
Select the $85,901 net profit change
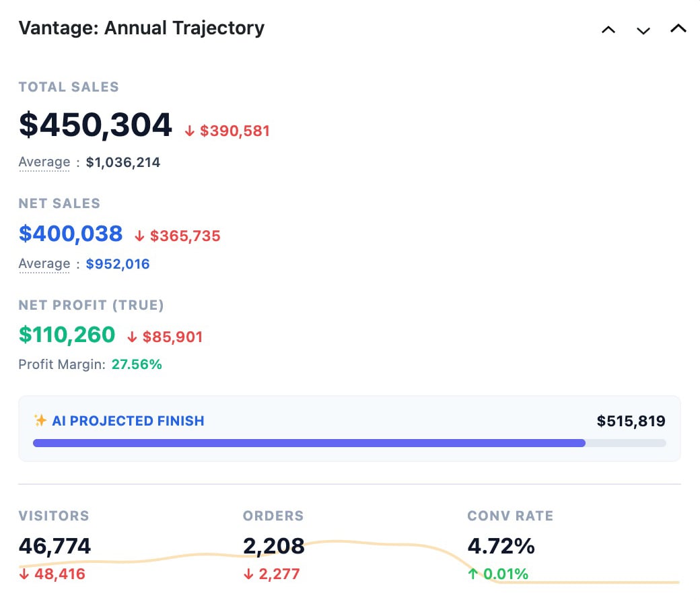(172, 337)
